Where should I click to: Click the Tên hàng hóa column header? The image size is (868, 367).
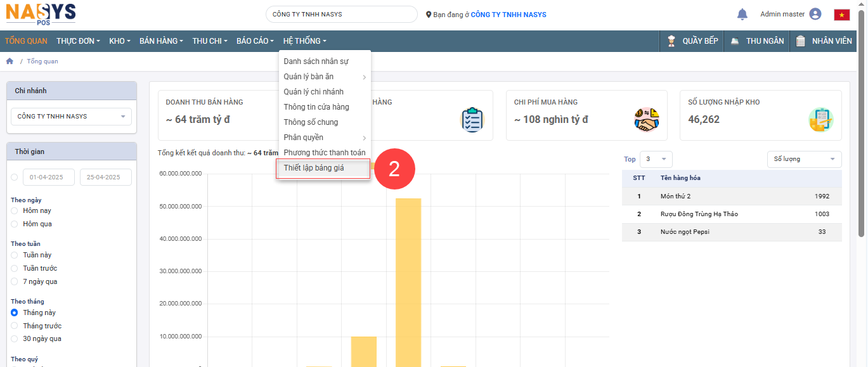coord(680,178)
